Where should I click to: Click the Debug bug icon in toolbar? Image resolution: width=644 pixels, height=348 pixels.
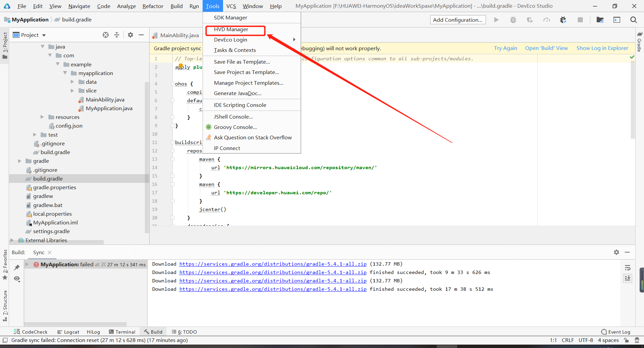[x=513, y=20]
